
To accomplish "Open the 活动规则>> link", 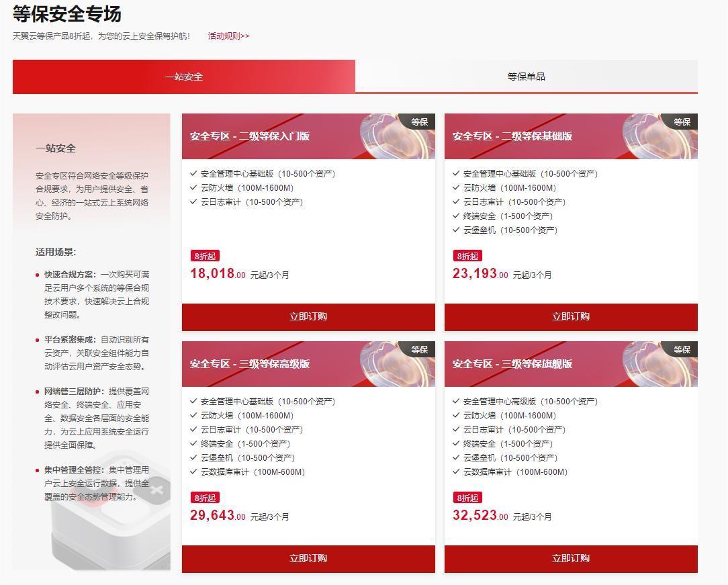I will click(228, 36).
